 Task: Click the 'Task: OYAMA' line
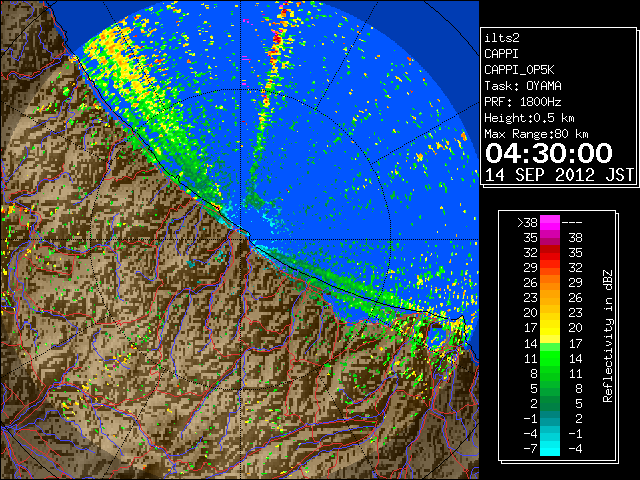(523, 86)
